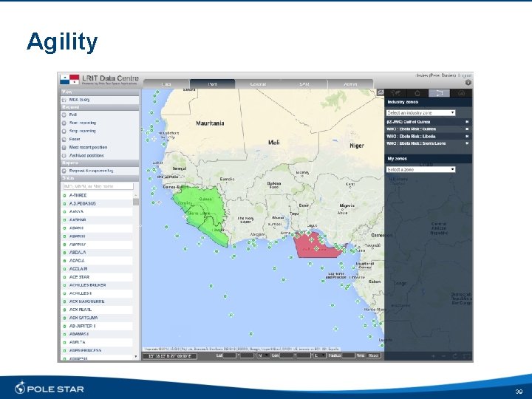Click Stop reporting option
Viewport: 532px width, 399px height.
tap(100, 131)
